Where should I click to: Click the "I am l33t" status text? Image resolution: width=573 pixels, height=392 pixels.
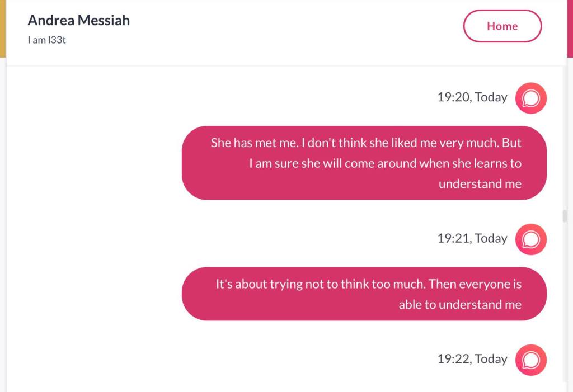coord(47,40)
